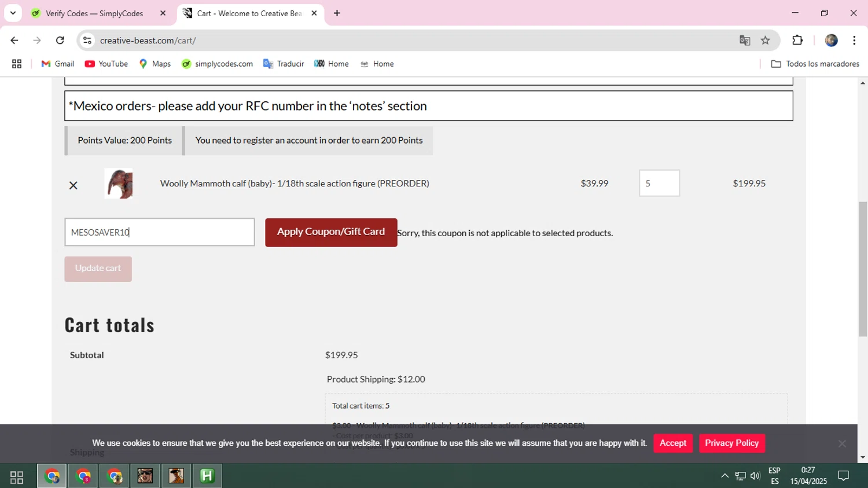Image resolution: width=868 pixels, height=488 pixels.
Task: View site information icon in address bar
Action: 87,41
